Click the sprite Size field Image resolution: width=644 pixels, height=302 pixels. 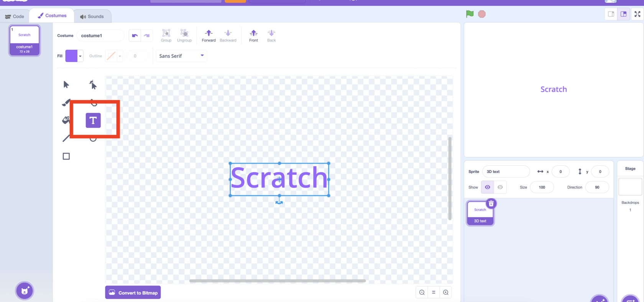[542, 187]
